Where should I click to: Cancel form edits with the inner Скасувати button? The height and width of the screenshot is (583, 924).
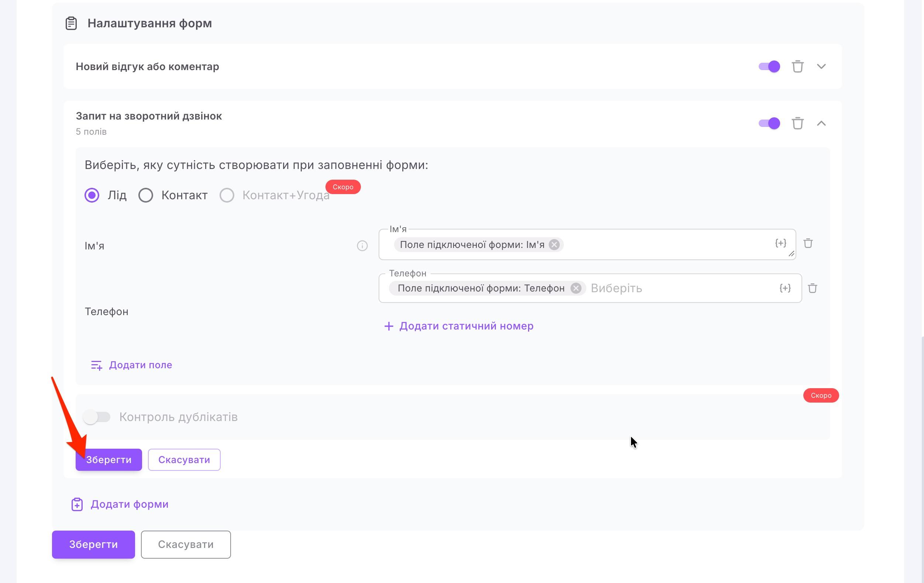184,460
